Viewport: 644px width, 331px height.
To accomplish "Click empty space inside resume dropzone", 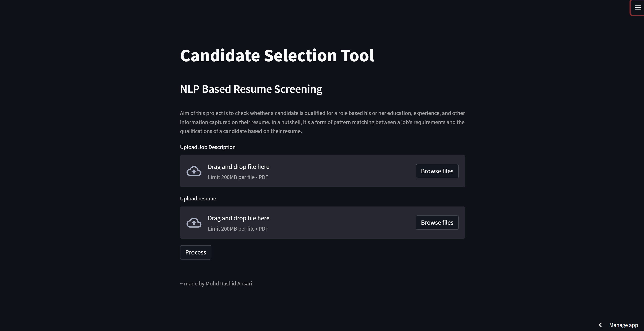I will [x=342, y=222].
